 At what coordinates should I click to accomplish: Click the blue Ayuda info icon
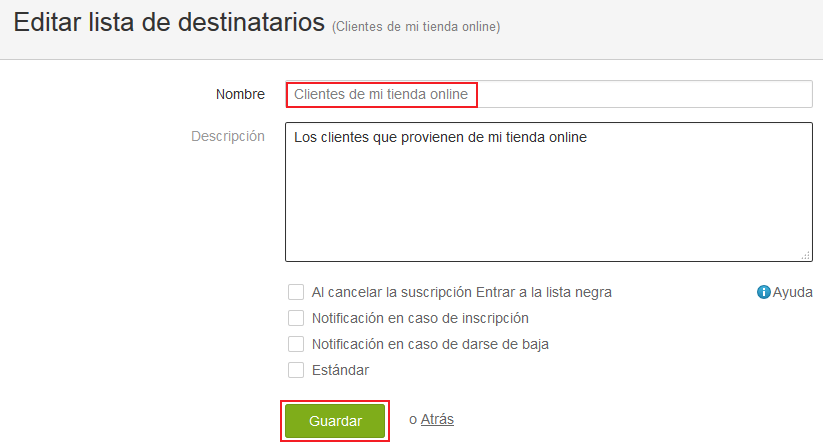763,292
